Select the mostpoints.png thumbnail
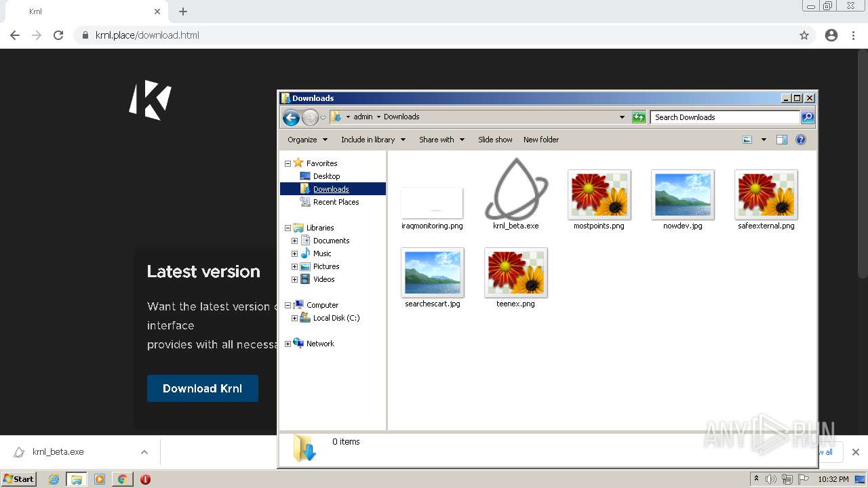 point(599,195)
